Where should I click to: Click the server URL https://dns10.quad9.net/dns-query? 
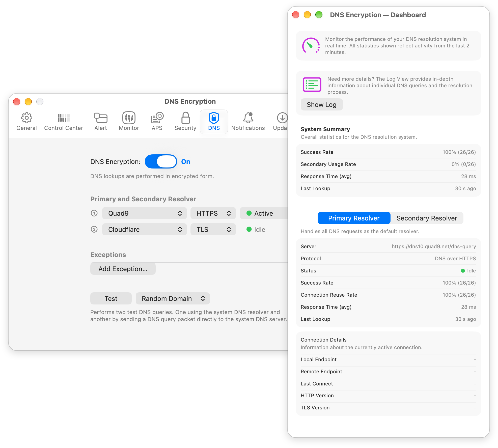[434, 246]
